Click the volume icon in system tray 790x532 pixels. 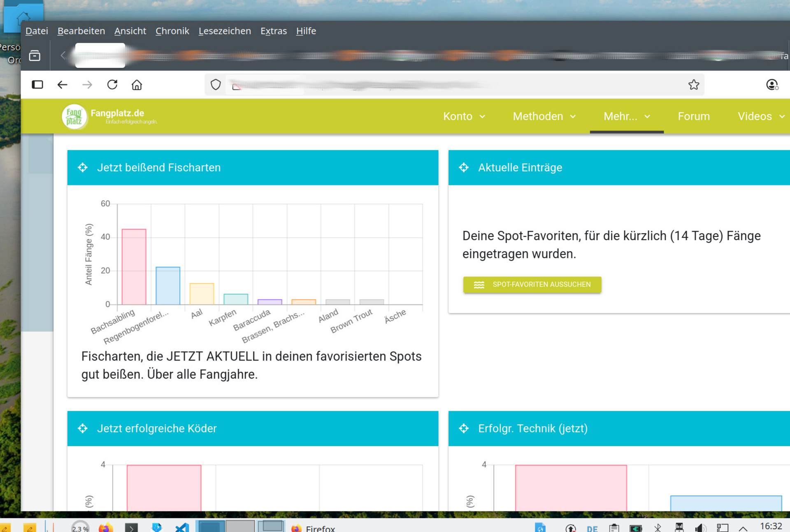tap(699, 528)
